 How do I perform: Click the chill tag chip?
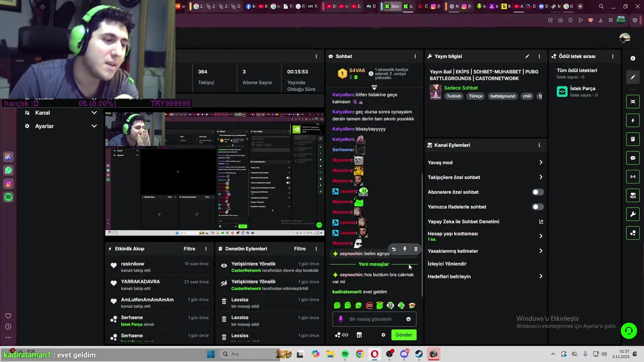click(527, 96)
